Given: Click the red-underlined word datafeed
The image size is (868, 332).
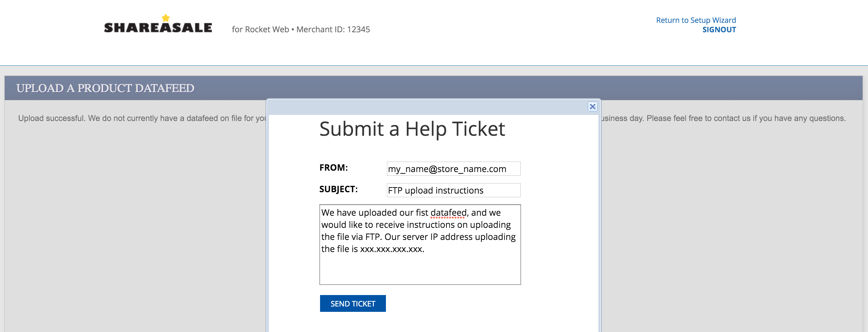Looking at the screenshot, I should tap(448, 213).
